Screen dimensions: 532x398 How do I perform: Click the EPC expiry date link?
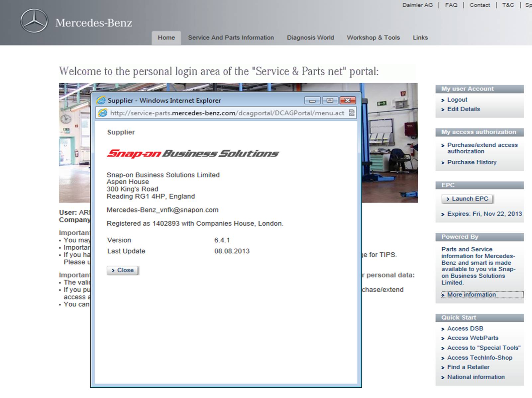pos(484,214)
